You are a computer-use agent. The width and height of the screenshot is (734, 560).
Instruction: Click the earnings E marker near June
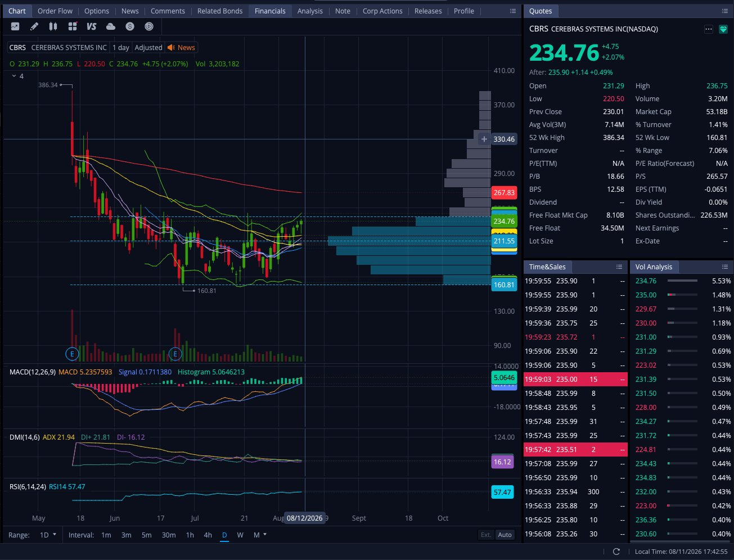coord(175,354)
